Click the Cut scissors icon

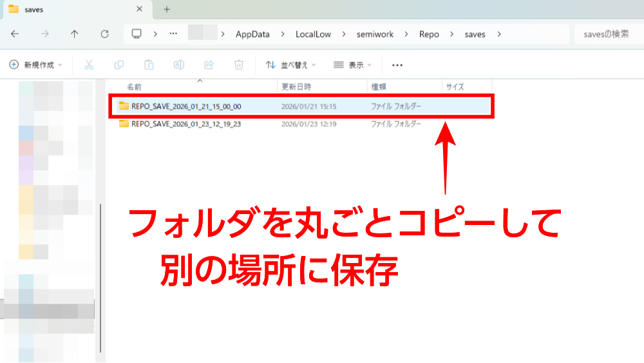(90, 65)
